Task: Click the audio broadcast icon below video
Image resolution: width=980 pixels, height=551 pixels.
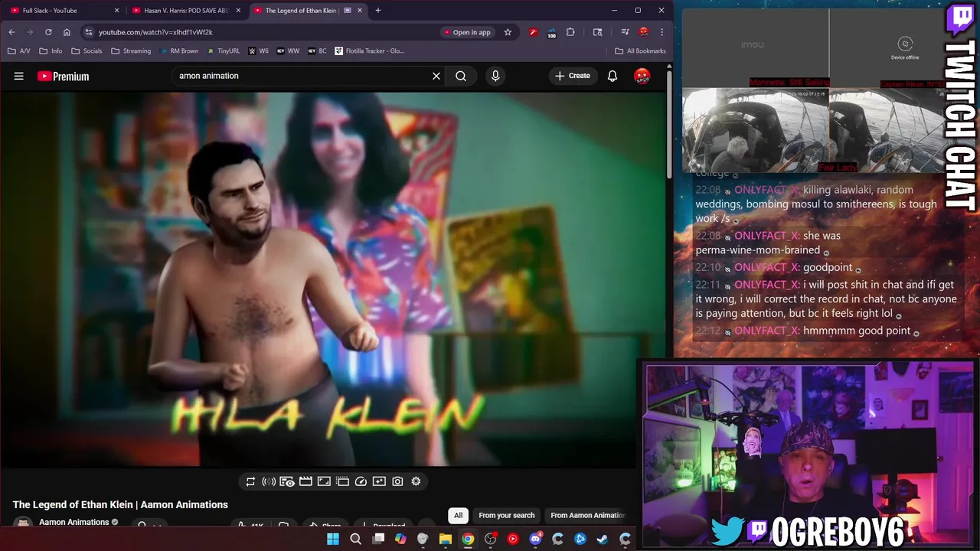Action: pyautogui.click(x=269, y=481)
